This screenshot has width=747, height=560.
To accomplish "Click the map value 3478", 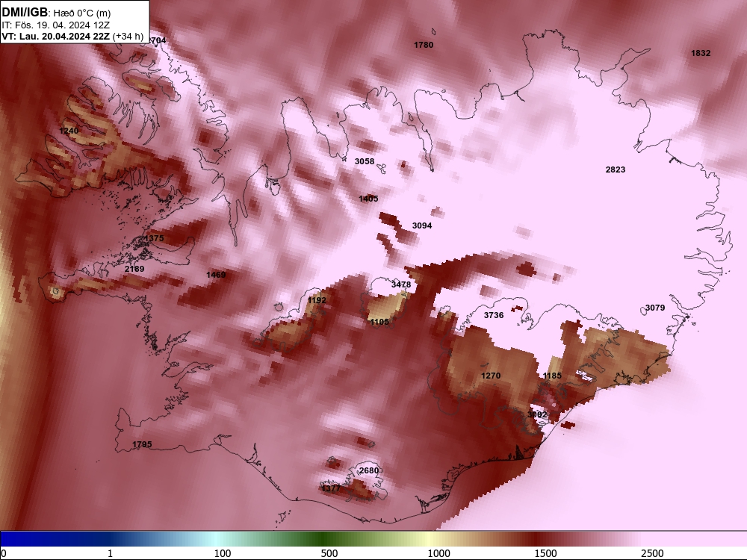I will [401, 284].
